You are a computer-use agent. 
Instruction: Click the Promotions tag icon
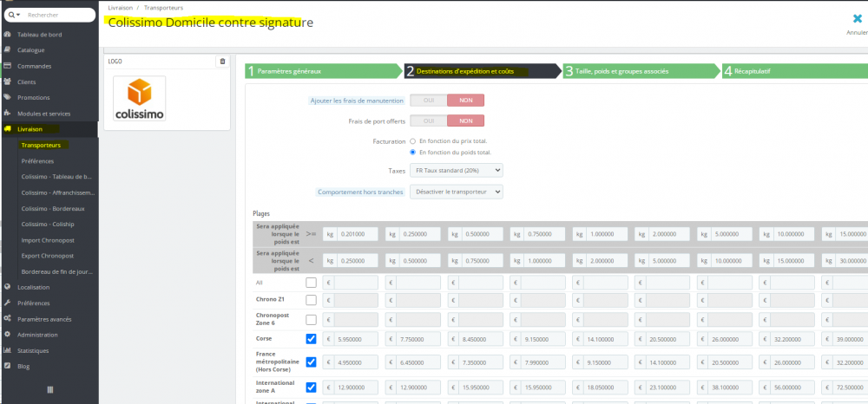(7, 97)
